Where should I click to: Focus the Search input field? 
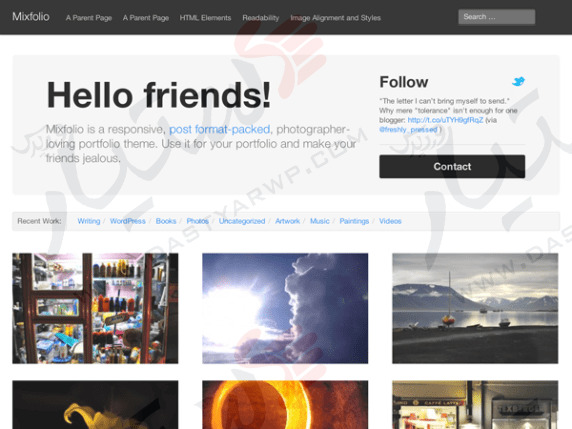(x=496, y=17)
